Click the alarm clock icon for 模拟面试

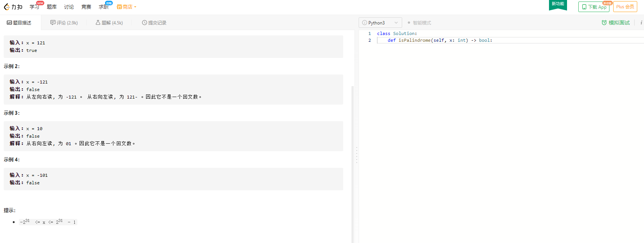tap(604, 23)
